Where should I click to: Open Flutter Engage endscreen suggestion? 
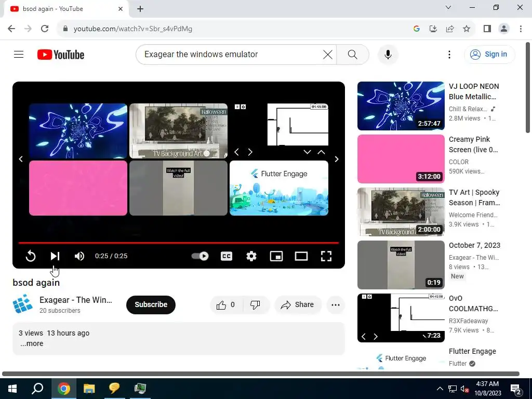[279, 188]
